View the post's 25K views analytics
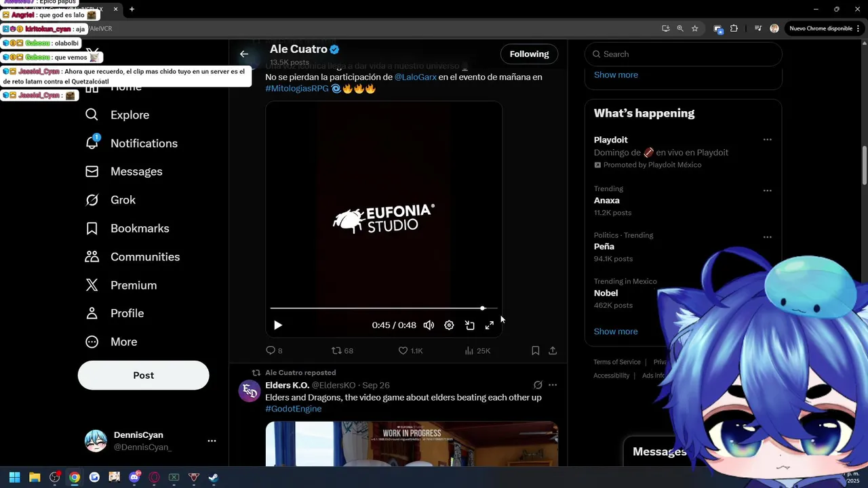Screen dimensions: 868x488 tap(477, 350)
